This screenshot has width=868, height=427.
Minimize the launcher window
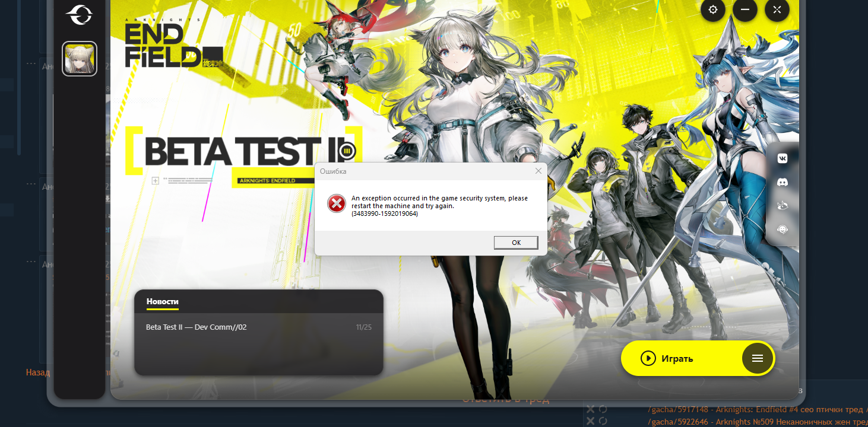tap(745, 9)
